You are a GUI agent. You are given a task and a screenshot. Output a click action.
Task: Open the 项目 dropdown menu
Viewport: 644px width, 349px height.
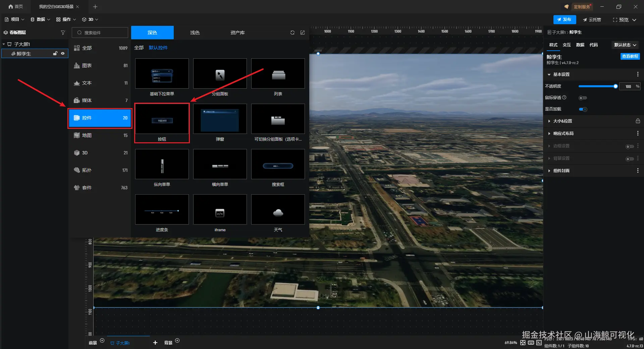[x=14, y=19]
